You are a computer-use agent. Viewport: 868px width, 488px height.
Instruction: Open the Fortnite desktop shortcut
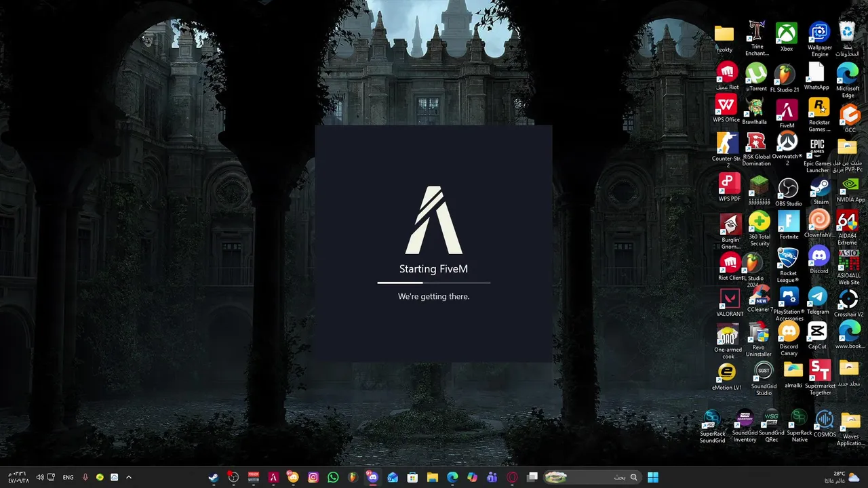point(789,225)
